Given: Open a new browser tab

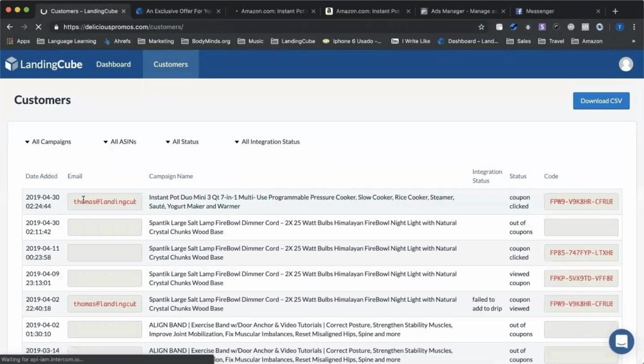Looking at the screenshot, I should click(615, 11).
